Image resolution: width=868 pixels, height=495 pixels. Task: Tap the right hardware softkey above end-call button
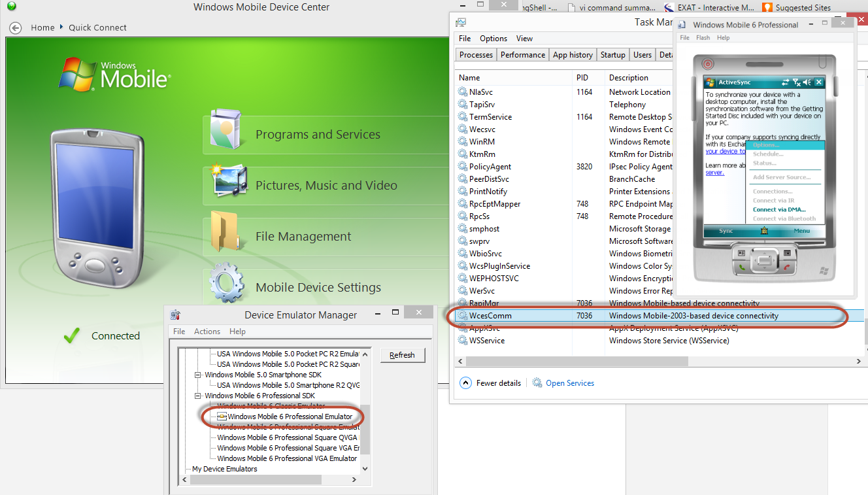787,252
